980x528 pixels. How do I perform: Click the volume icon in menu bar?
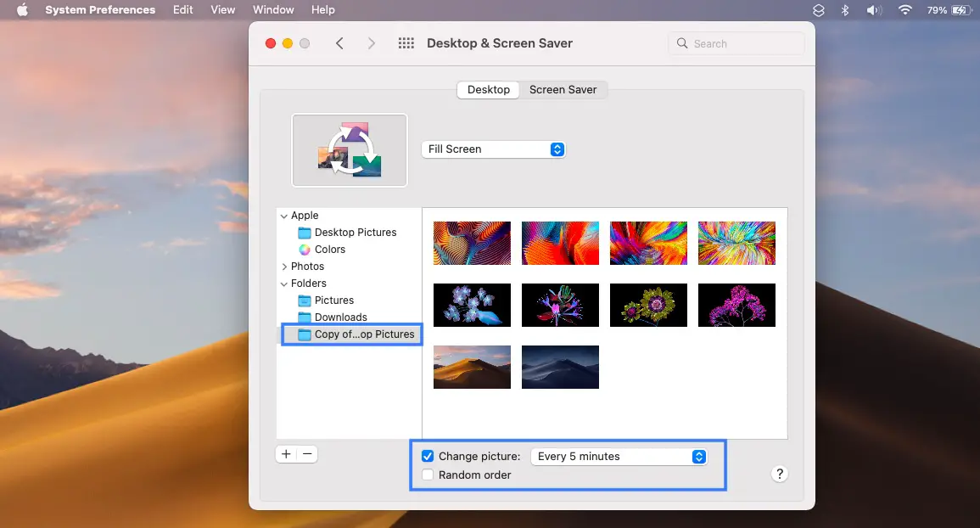pos(873,10)
